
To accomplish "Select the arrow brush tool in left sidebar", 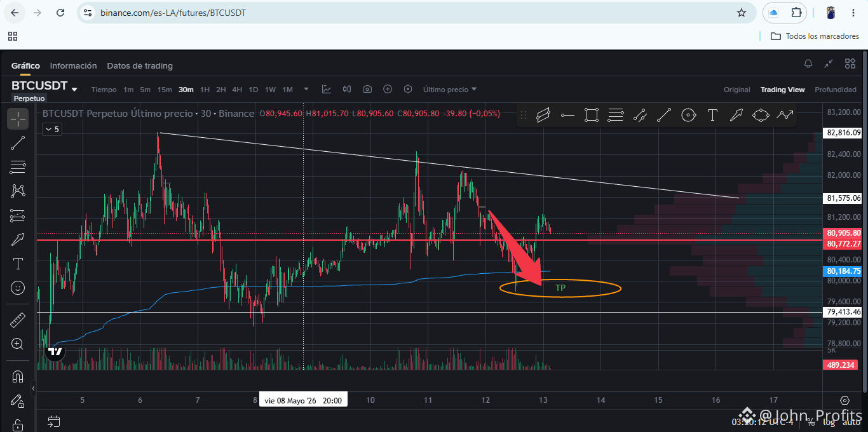I will (18, 240).
